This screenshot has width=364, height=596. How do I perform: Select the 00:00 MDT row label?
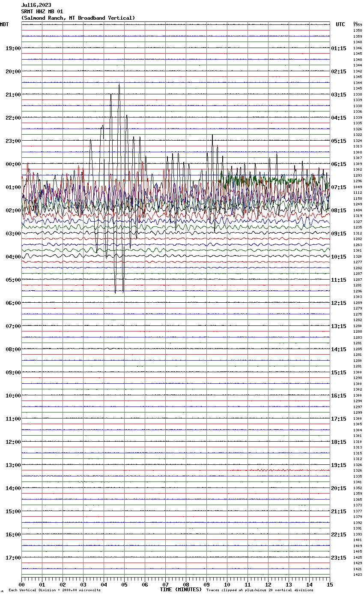click(x=13, y=164)
